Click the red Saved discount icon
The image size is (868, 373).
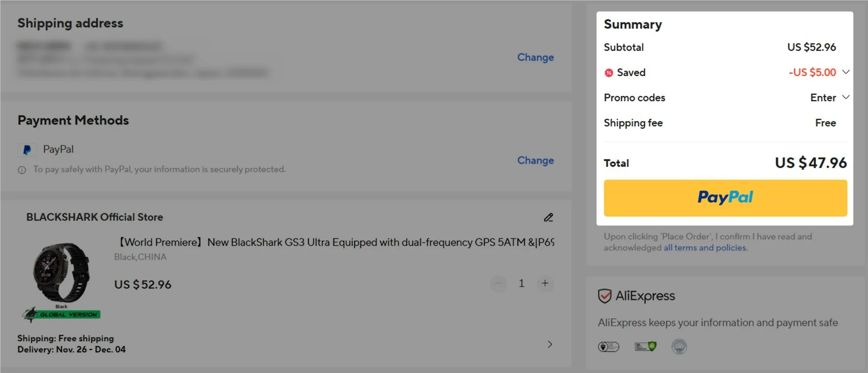click(x=609, y=73)
